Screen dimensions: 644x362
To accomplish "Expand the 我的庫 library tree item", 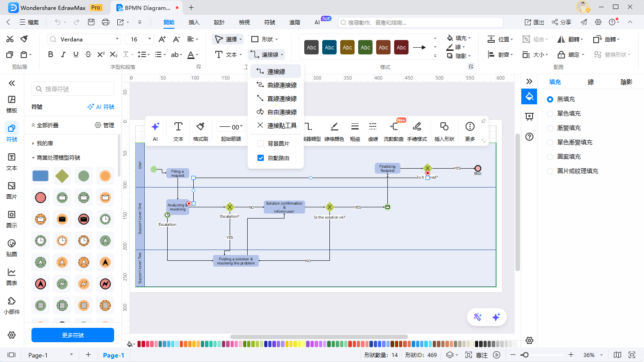I will click(x=33, y=143).
